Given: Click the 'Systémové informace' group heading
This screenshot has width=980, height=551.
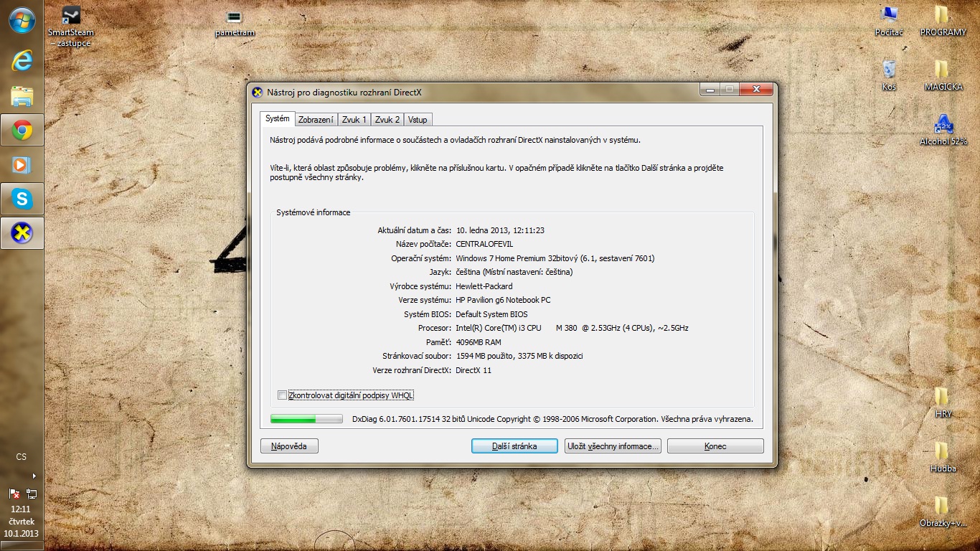Looking at the screenshot, I should pos(314,212).
